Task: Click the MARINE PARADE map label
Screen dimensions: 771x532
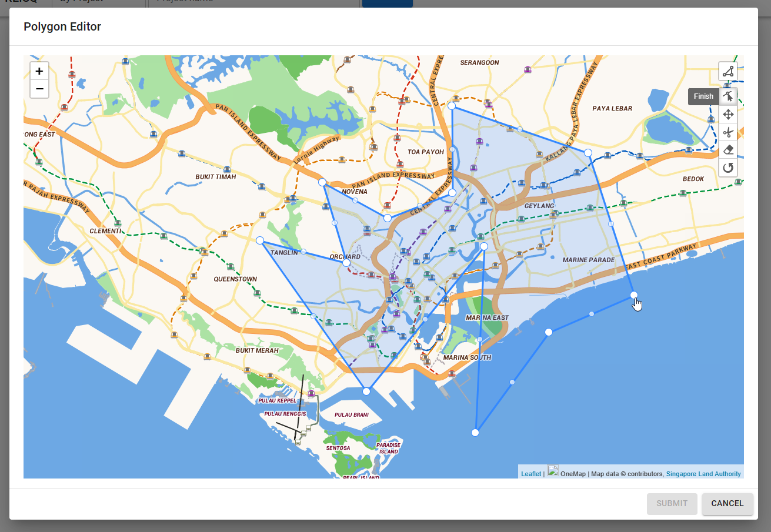Action: [588, 260]
